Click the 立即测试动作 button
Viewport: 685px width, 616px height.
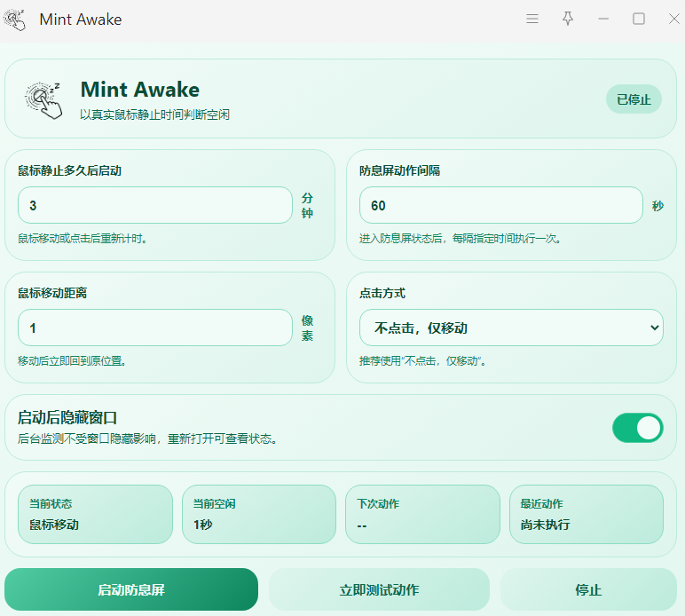coord(379,589)
